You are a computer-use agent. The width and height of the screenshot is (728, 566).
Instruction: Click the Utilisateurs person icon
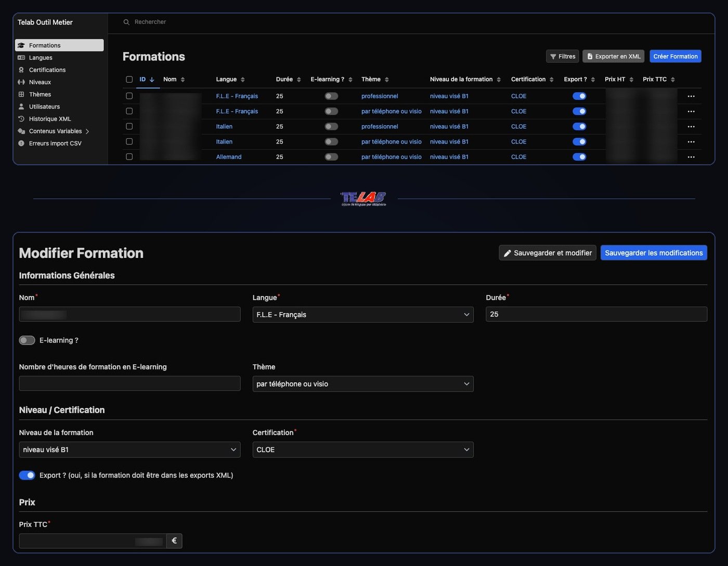(21, 107)
